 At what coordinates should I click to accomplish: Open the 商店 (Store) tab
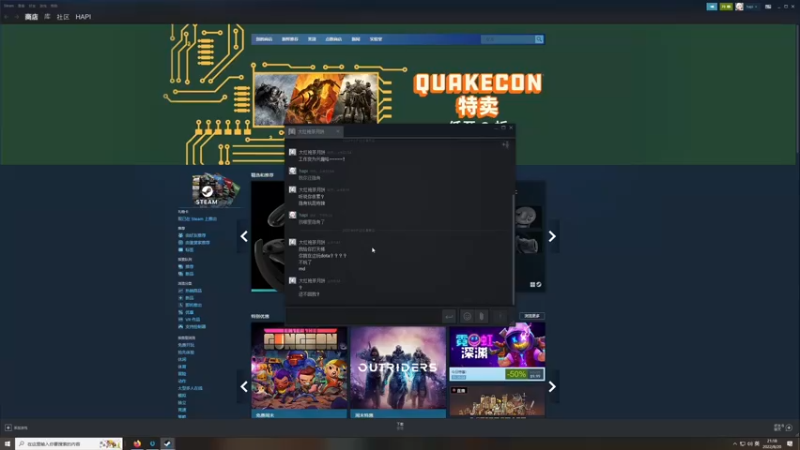pyautogui.click(x=31, y=17)
